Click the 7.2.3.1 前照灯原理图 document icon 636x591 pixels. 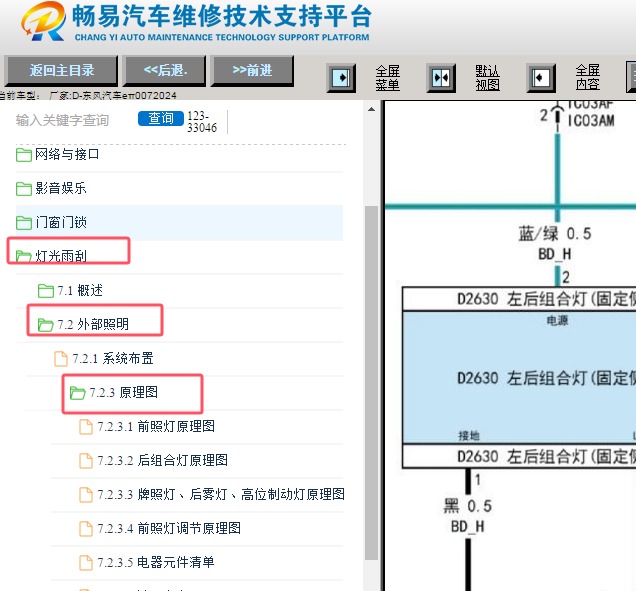coord(86,427)
